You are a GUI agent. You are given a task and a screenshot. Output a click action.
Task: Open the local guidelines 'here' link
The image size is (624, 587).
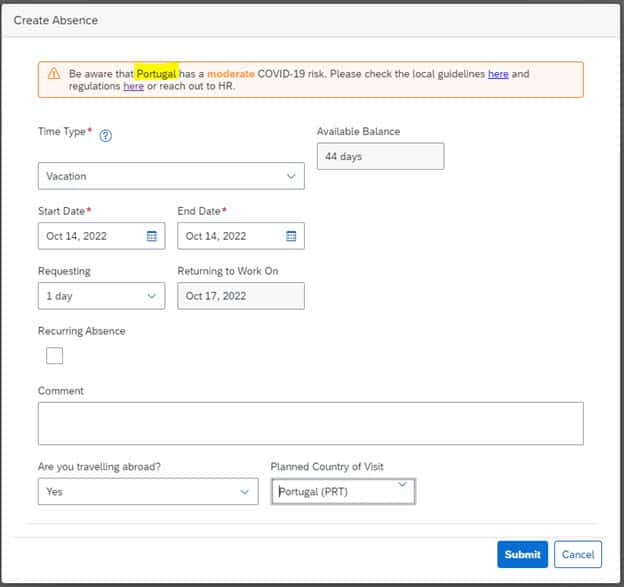tap(498, 74)
